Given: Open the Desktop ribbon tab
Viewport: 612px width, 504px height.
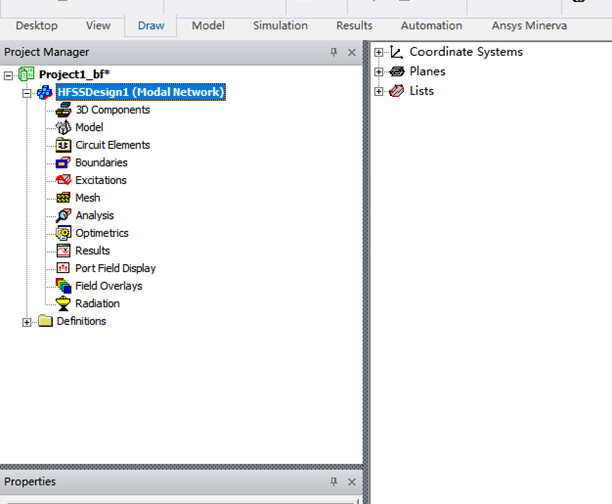Looking at the screenshot, I should tap(37, 26).
